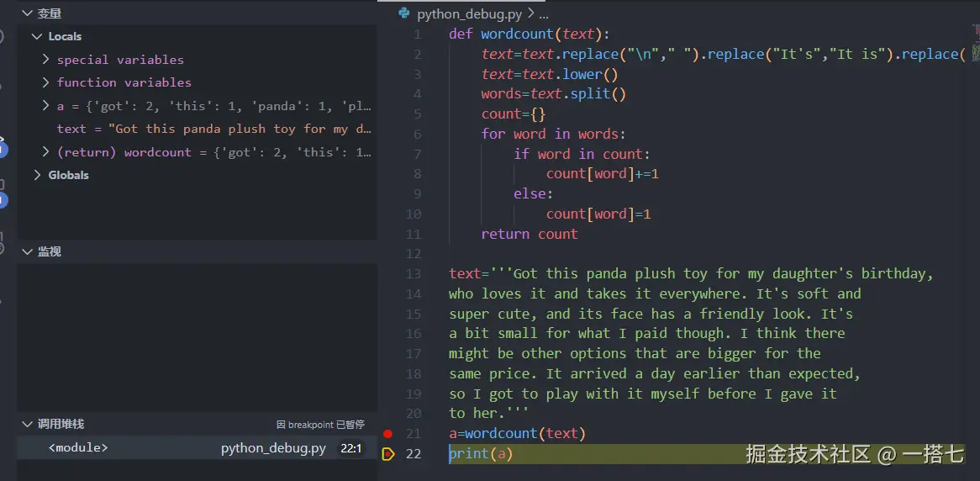Click line number 13 in gutter
This screenshot has height=481, width=980.
coord(414,274)
